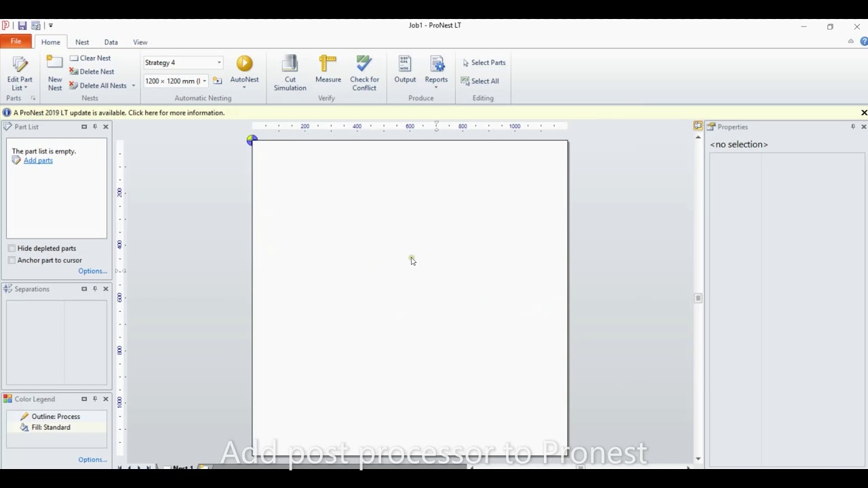Expand the Reports dropdown arrow
Screen dimensions: 868x488
point(436,87)
